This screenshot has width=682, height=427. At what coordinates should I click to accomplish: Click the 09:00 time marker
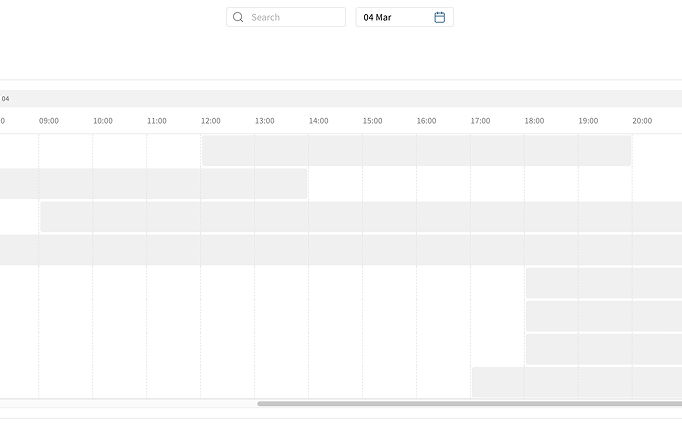[x=49, y=121]
